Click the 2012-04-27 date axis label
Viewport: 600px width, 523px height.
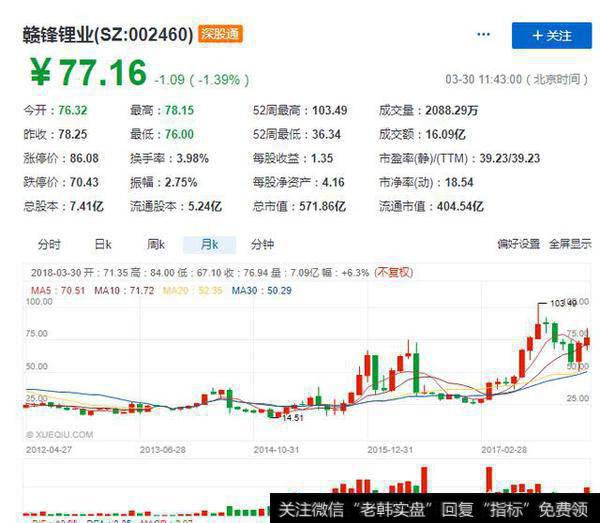pos(49,450)
